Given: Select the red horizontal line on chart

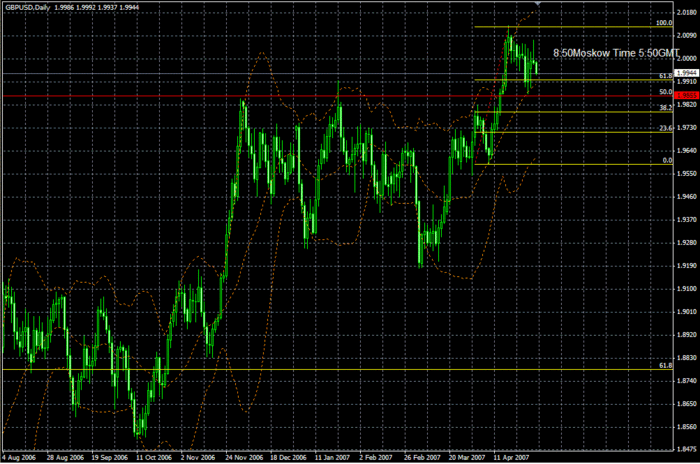Looking at the screenshot, I should tap(337, 96).
